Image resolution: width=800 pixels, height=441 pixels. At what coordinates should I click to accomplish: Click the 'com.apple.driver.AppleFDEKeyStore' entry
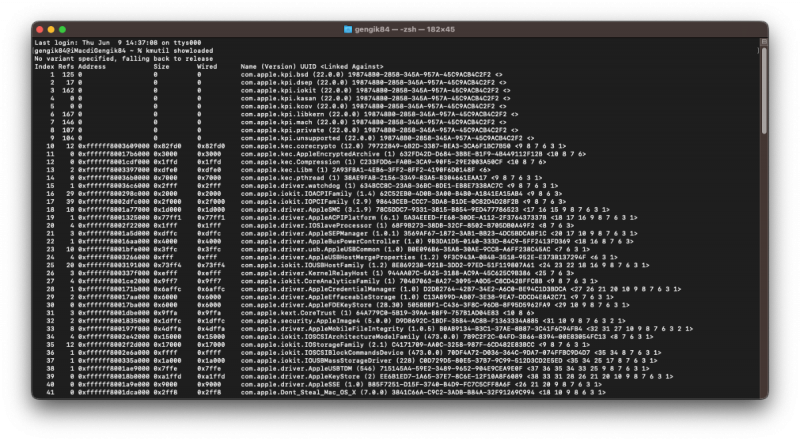(306, 305)
